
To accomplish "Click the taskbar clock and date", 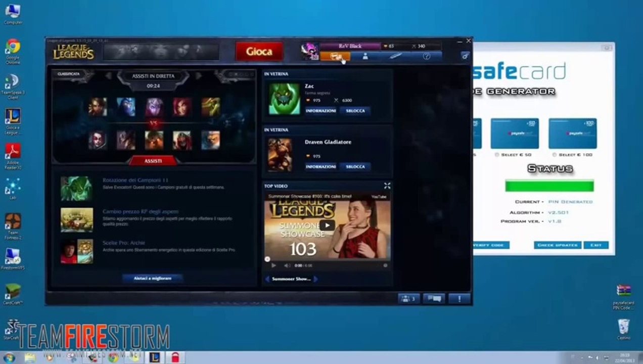I will tap(626, 357).
